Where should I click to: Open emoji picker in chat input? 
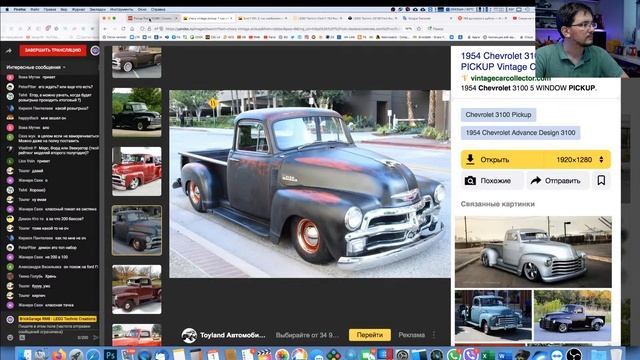coord(10,338)
